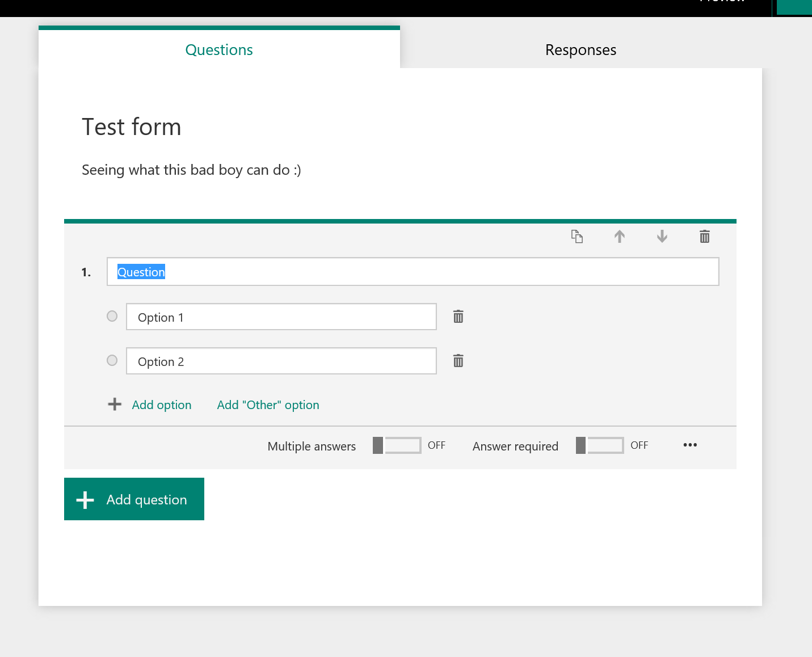The image size is (812, 657).
Task: Delete question 1 using the top trash icon
Action: 705,237
